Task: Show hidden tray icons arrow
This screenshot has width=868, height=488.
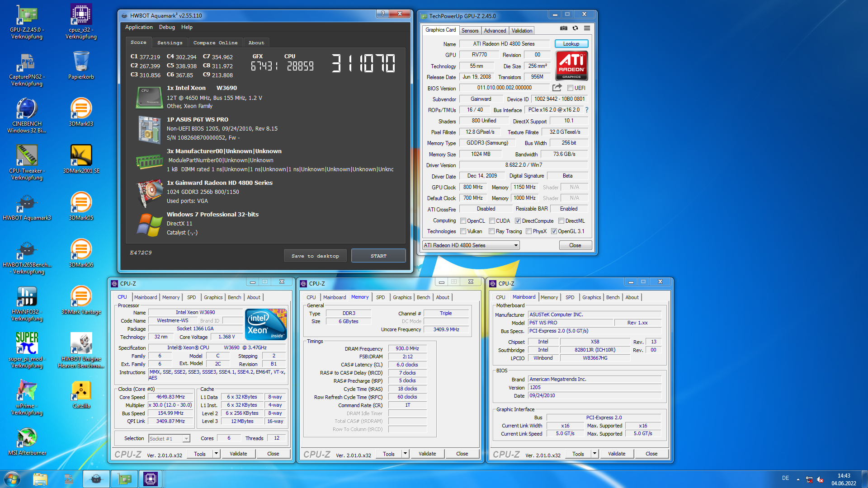Action: pyautogui.click(x=798, y=479)
